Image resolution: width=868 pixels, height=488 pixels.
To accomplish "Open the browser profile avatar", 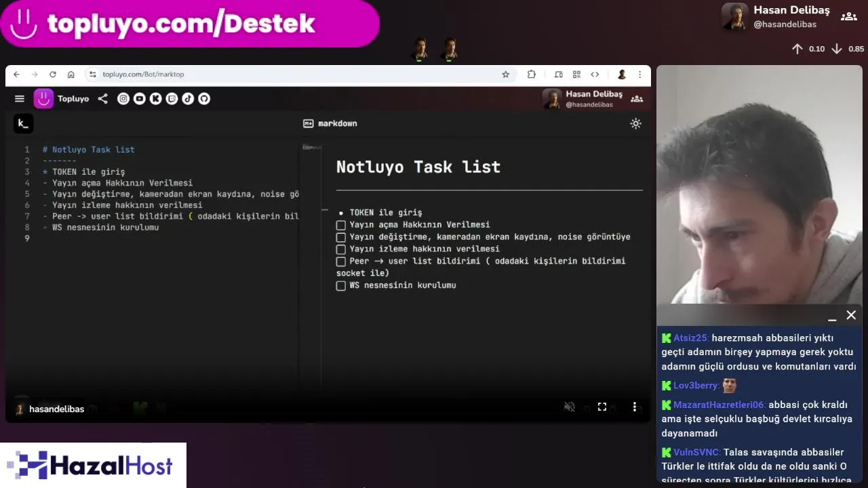I will tap(621, 75).
